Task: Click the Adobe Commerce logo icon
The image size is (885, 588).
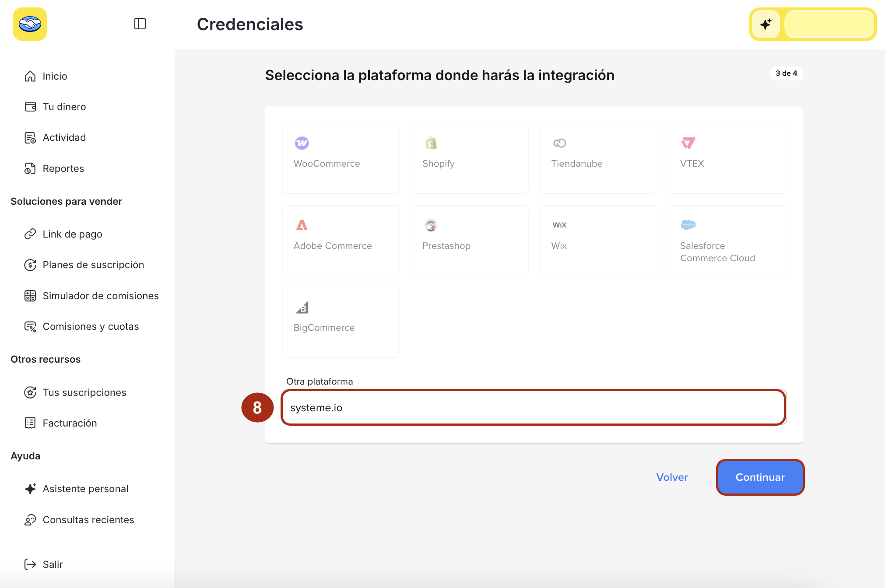Action: [302, 225]
